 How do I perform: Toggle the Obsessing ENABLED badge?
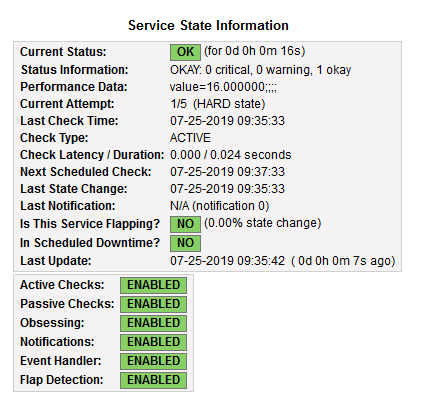(x=153, y=323)
